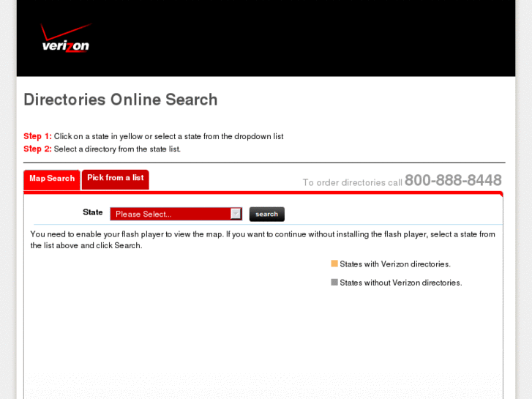Click 'States without Verizon directories.' legend text
This screenshot has width=532, height=399.
(401, 283)
